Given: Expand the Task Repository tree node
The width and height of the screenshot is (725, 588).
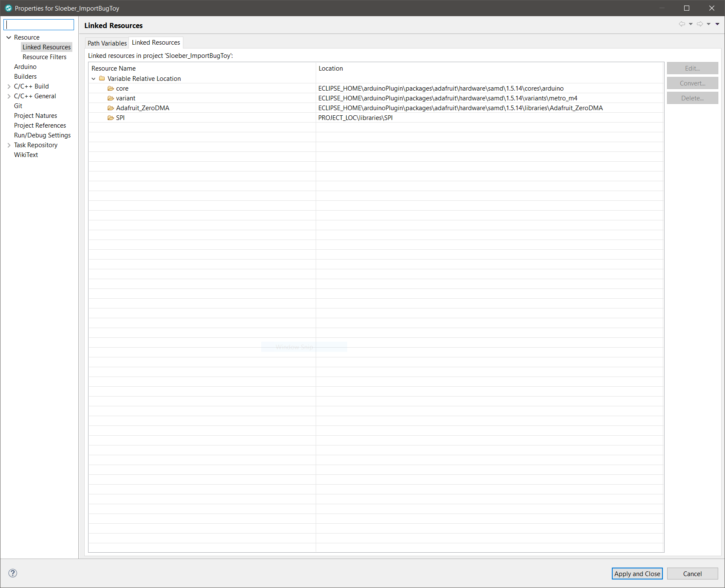Looking at the screenshot, I should pos(9,145).
